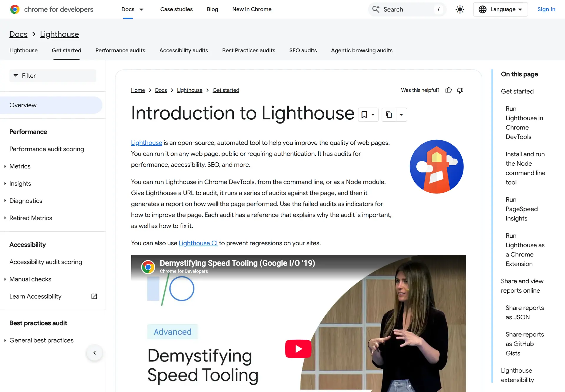The image size is (565, 392).
Task: Open Case studies in top nav
Action: click(x=176, y=9)
